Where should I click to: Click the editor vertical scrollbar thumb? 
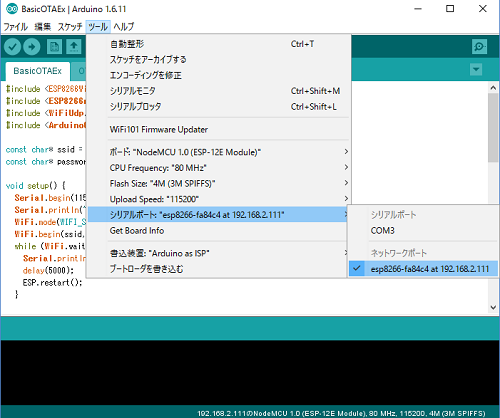tap(493, 127)
